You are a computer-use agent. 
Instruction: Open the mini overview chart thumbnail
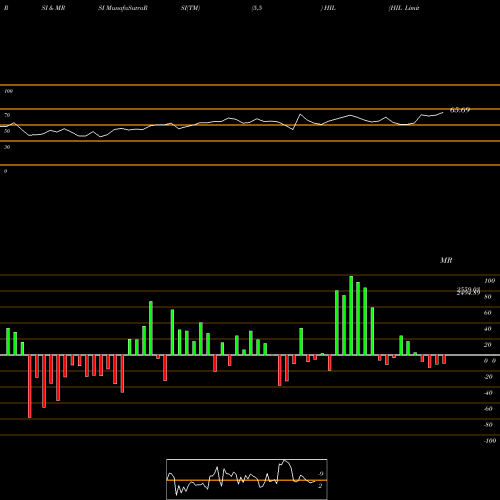point(247,479)
